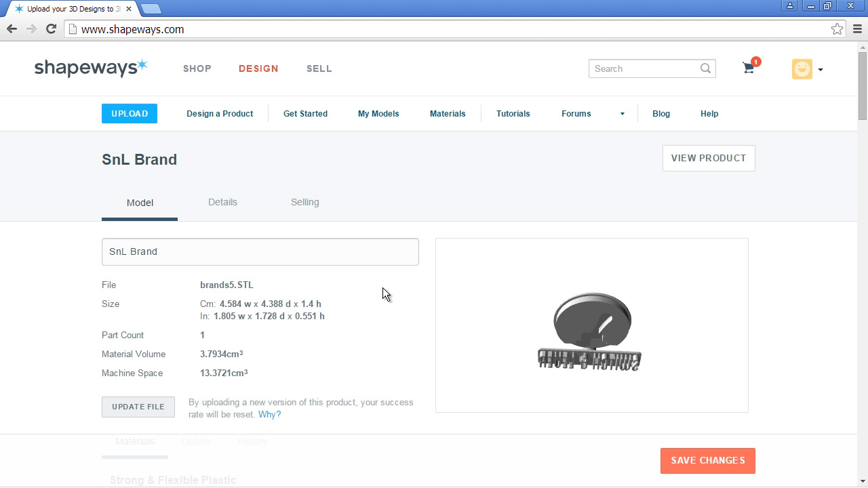
Task: Select the Machine Space value 13.3721cm³
Action: 224,373
